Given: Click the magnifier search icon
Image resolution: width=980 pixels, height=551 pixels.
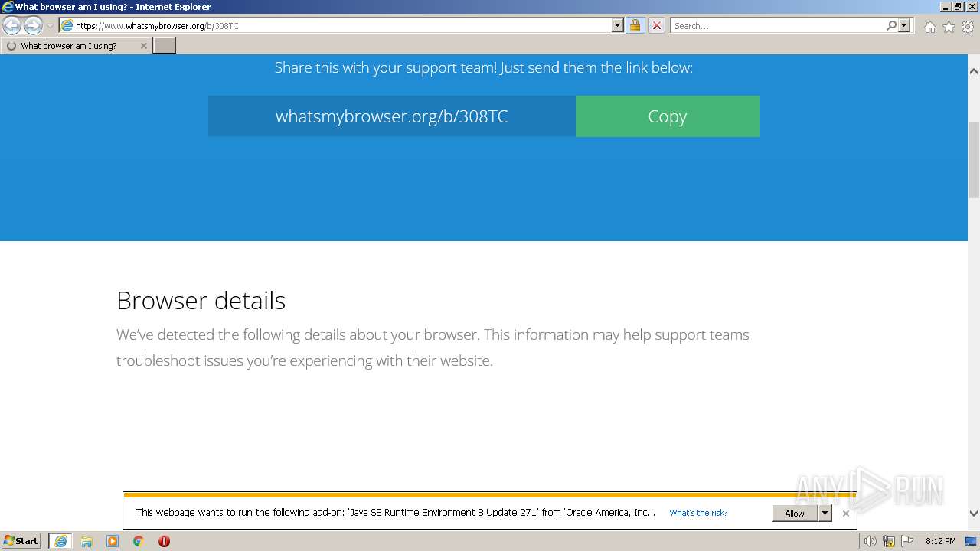Looking at the screenshot, I should pyautogui.click(x=891, y=25).
